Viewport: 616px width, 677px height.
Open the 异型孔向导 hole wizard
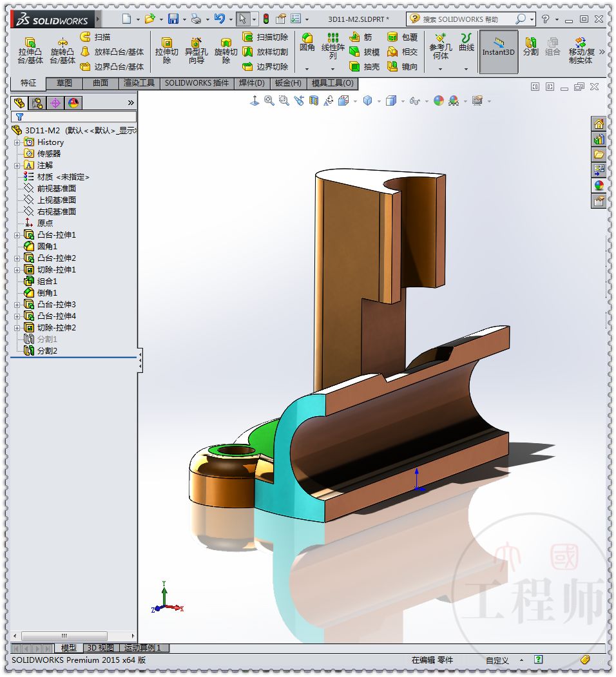pos(196,51)
